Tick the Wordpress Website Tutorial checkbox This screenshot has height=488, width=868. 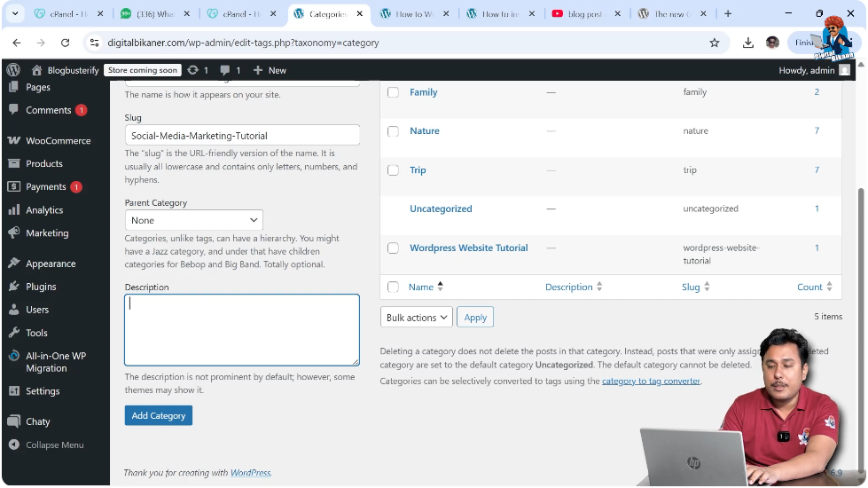pyautogui.click(x=393, y=248)
